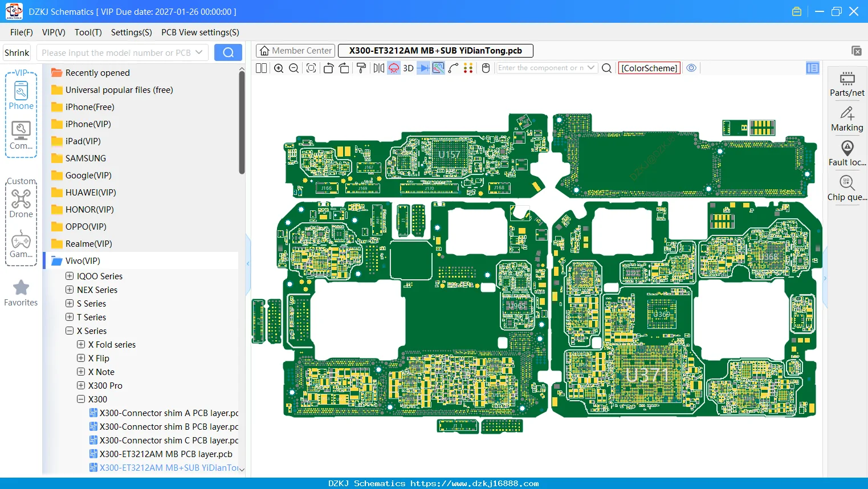The width and height of the screenshot is (868, 489).
Task: Open the colored dots pin display
Action: (468, 68)
